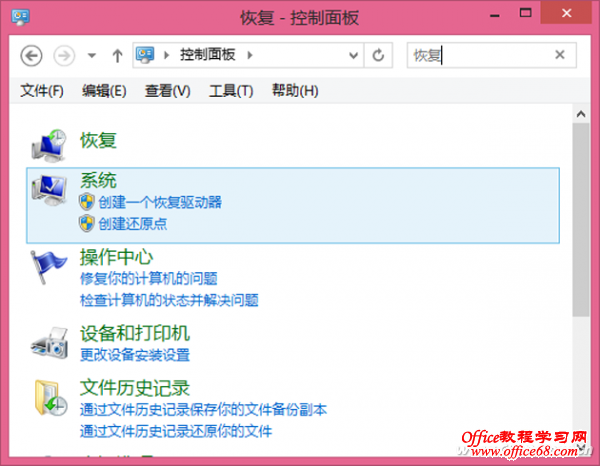Close the 恢复 - 控制面板 window

click(x=566, y=13)
